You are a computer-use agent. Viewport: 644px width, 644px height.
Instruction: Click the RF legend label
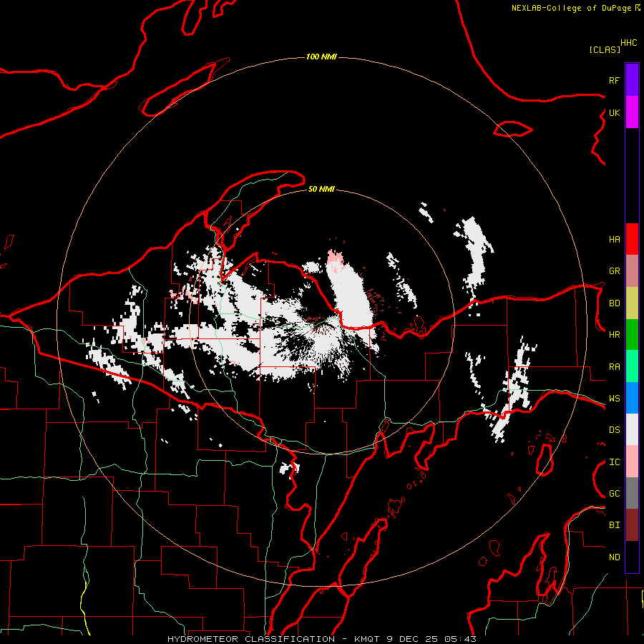[614, 80]
